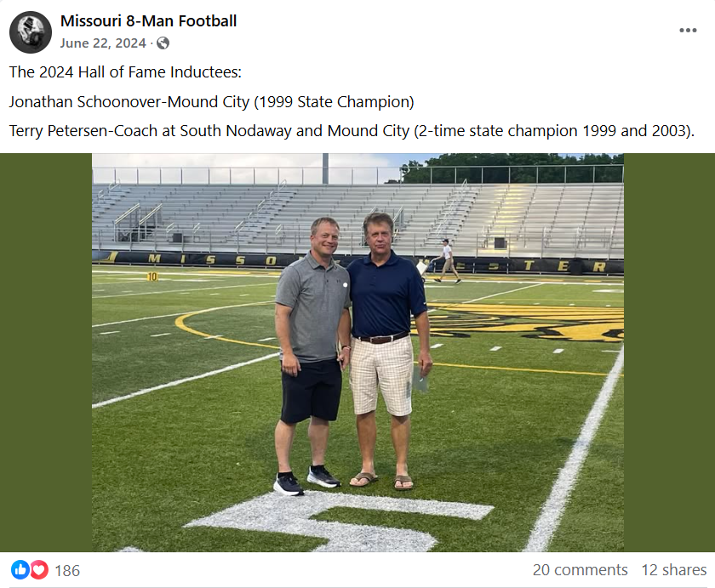This screenshot has width=715, height=588.
Task: Click the Missouri 8-Man Football profile picture
Action: [x=31, y=32]
